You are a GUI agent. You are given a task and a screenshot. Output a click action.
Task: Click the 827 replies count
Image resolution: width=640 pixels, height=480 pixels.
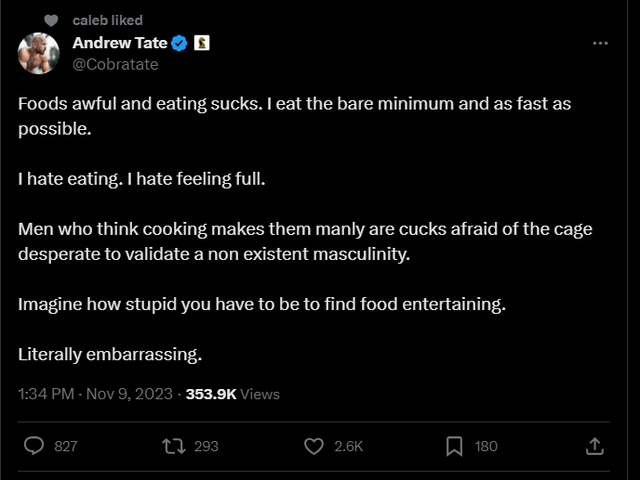point(65,446)
